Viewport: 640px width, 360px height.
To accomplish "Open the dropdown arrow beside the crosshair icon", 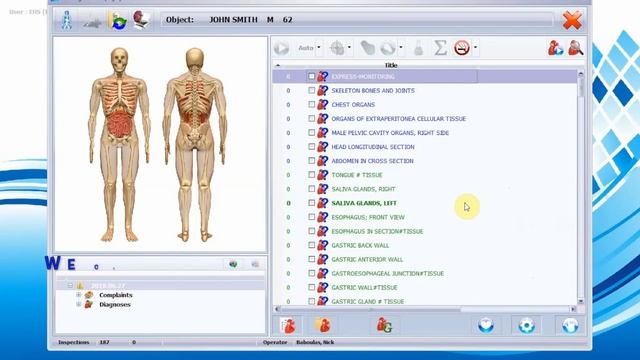I will click(349, 48).
